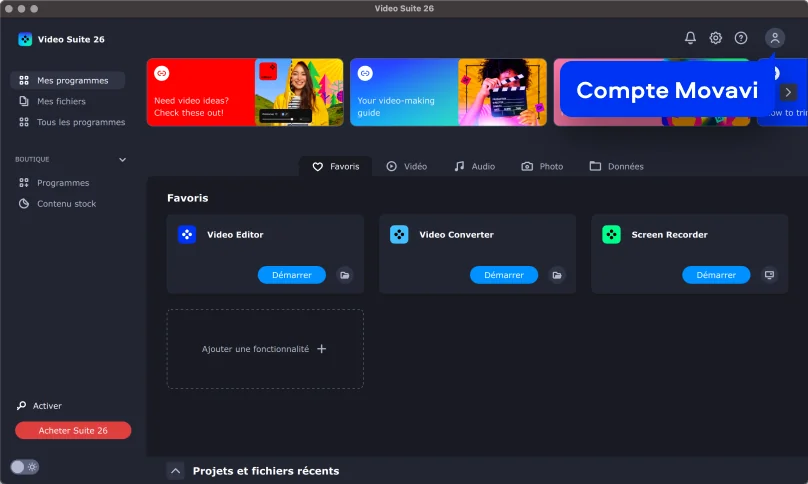Viewport: 808px width, 484px height.
Task: Open file folder icon on the Video Converter card
Action: tap(557, 275)
